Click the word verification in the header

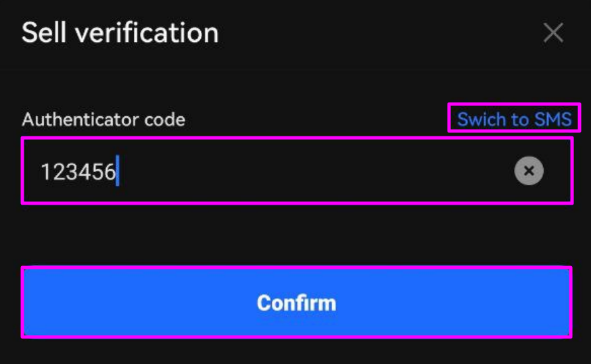(x=147, y=32)
